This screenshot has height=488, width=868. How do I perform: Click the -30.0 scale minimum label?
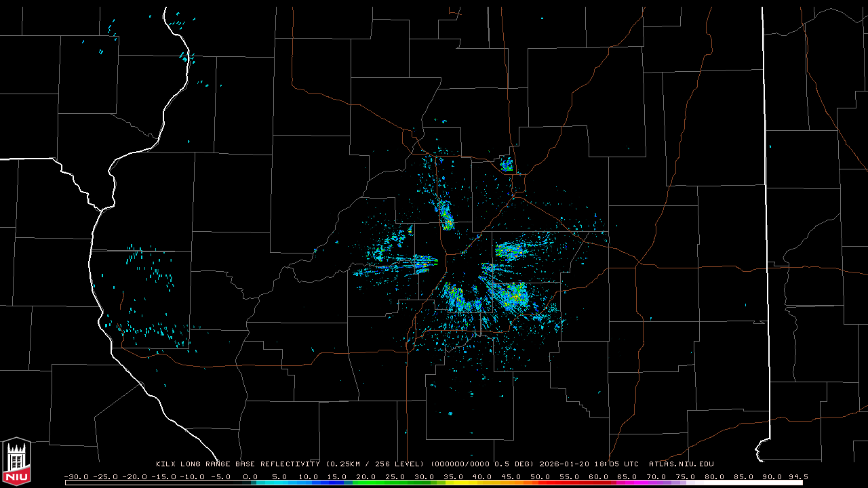pyautogui.click(x=76, y=476)
